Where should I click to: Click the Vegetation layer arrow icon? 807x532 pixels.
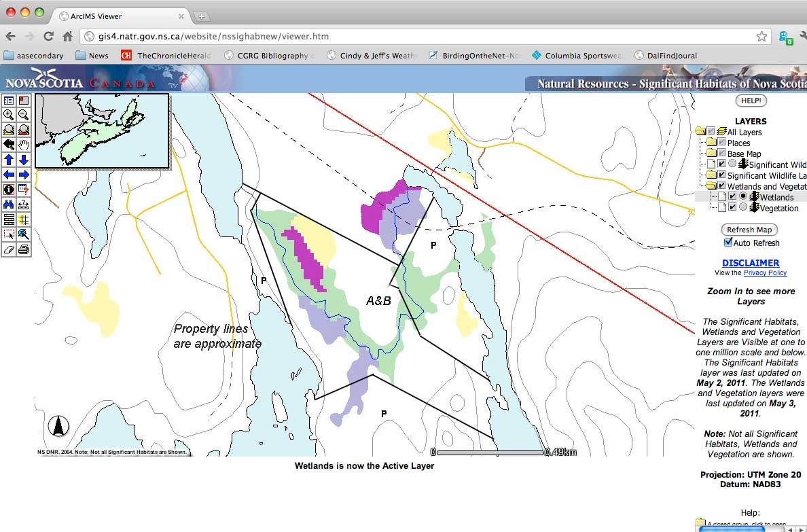[x=754, y=207]
